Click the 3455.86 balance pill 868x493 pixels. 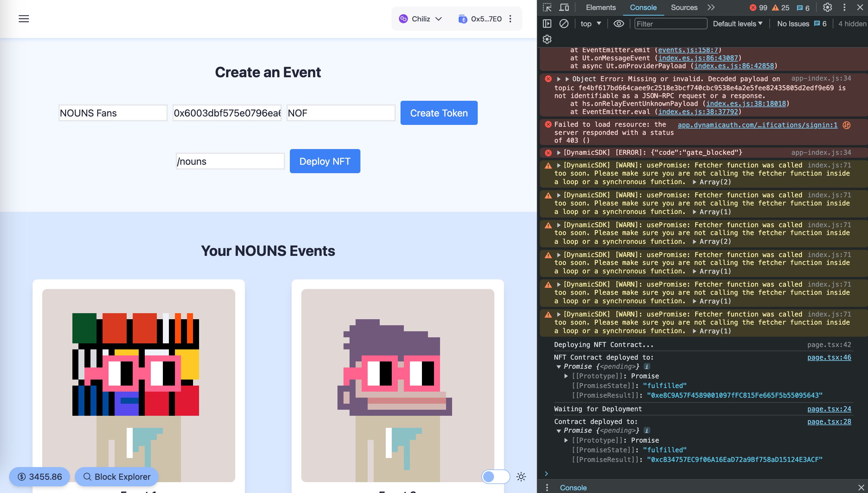(40, 477)
